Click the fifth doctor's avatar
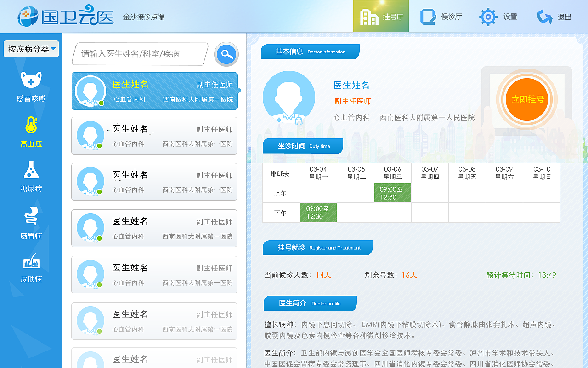The height and width of the screenshot is (368, 588). point(90,274)
